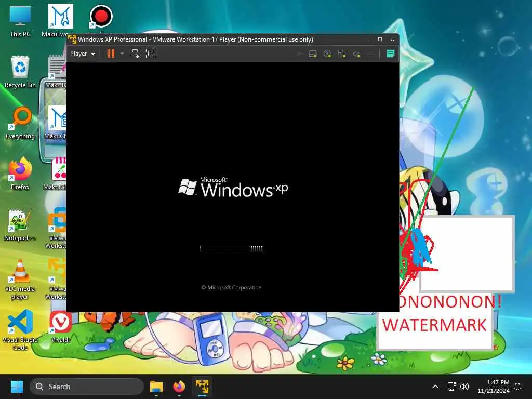This screenshot has height=399, width=532.
Task: Click the network adapter device icon
Action: (x=342, y=54)
